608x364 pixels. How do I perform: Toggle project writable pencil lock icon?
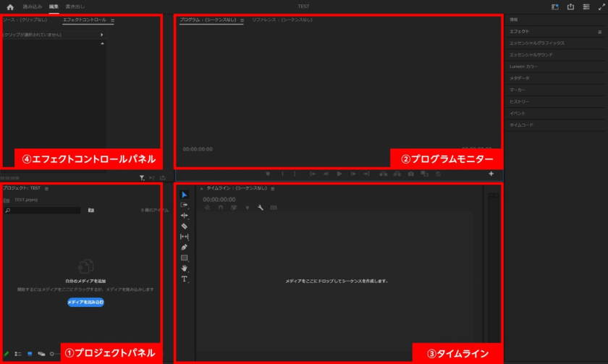tap(6, 354)
